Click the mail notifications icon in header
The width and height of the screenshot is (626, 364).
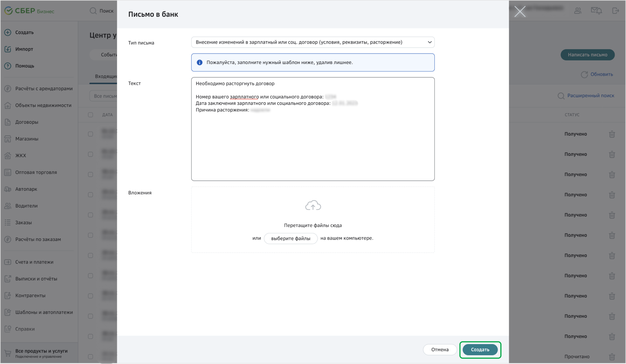coord(596,11)
